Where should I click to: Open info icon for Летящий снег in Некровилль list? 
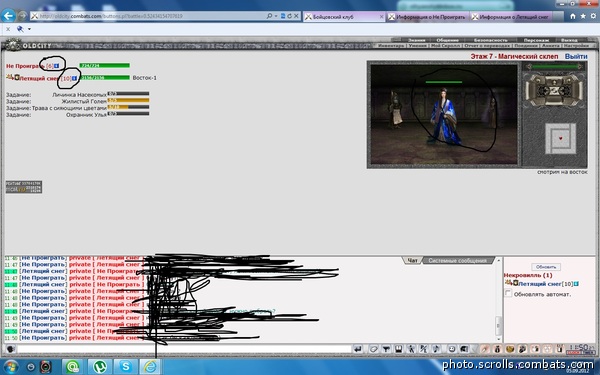(576, 284)
